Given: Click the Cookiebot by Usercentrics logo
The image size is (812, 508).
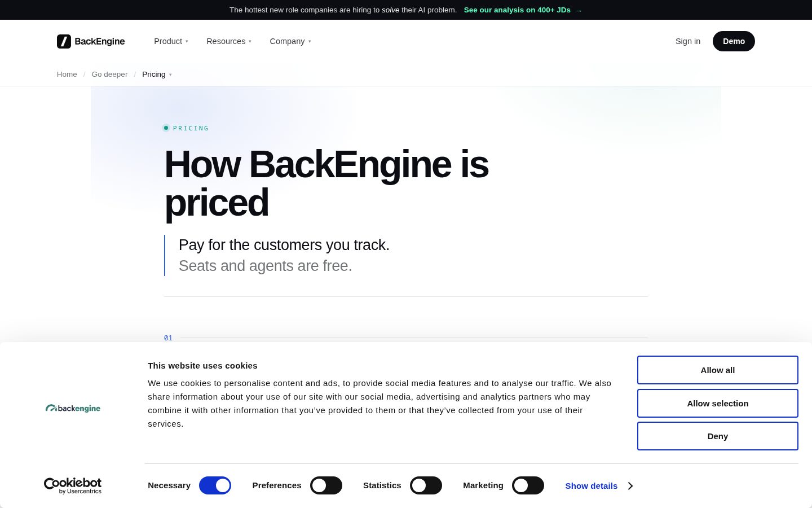Looking at the screenshot, I should (73, 486).
